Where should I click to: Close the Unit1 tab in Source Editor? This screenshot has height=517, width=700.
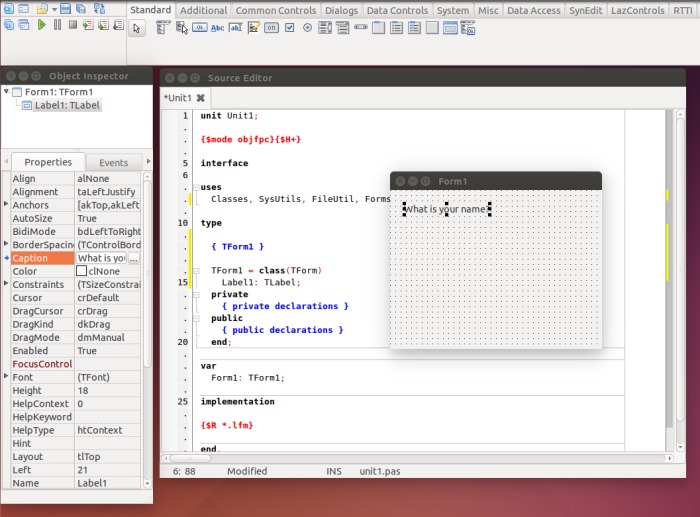point(200,98)
